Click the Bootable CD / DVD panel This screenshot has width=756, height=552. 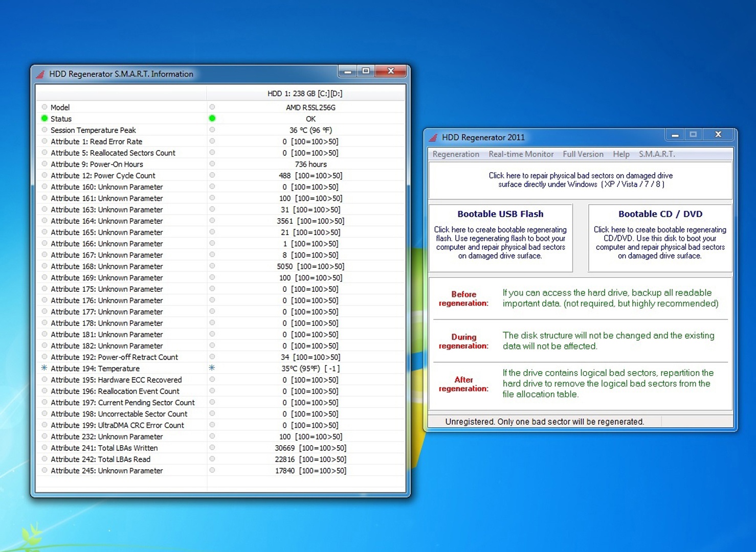click(x=660, y=238)
